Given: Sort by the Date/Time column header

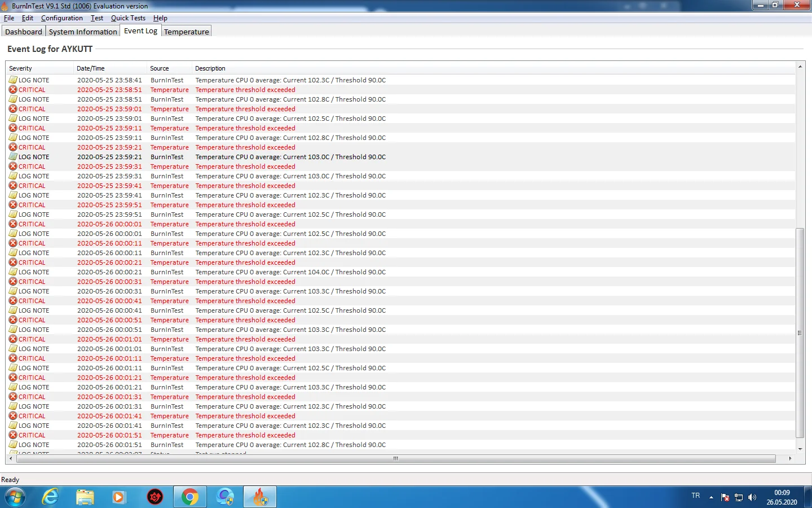Looking at the screenshot, I should click(x=110, y=68).
